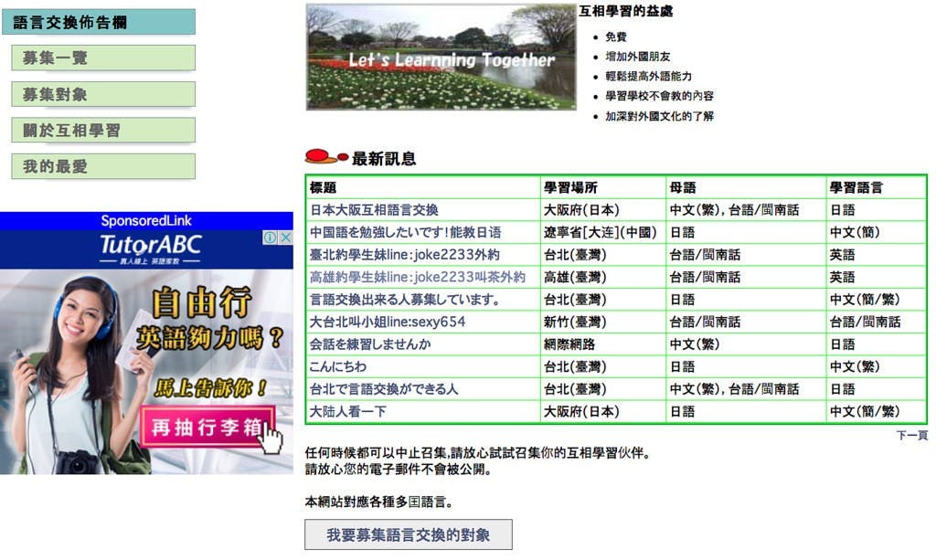Click bullet text 學習學校不會教的內容
Image resolution: width=936 pixels, height=560 pixels.
coord(659,96)
